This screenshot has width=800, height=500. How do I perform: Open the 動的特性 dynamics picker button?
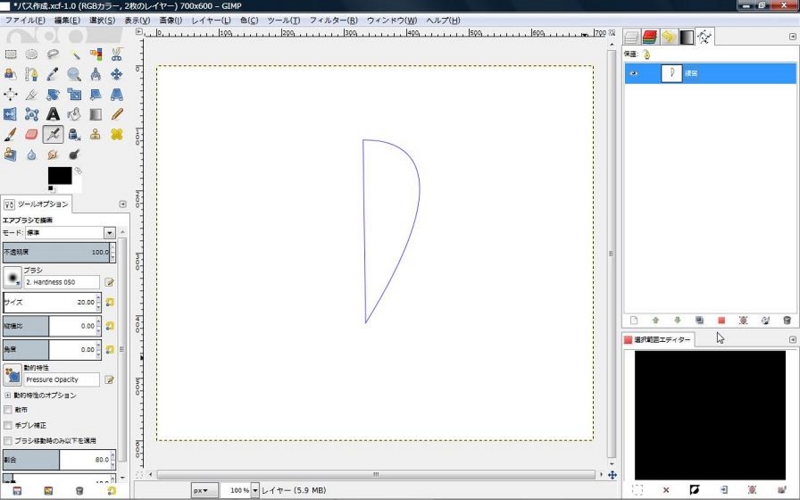click(x=12, y=375)
